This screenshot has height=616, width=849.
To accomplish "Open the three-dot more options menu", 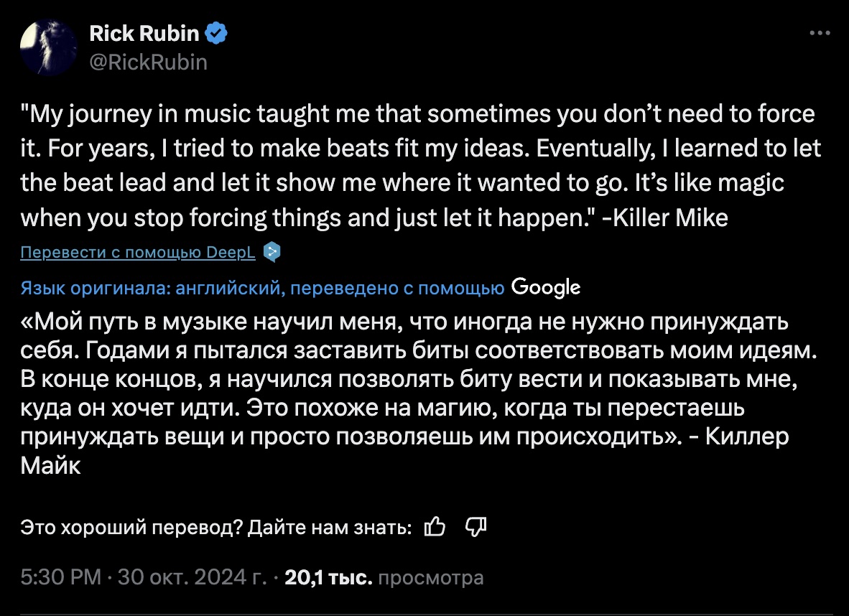I will [x=820, y=33].
